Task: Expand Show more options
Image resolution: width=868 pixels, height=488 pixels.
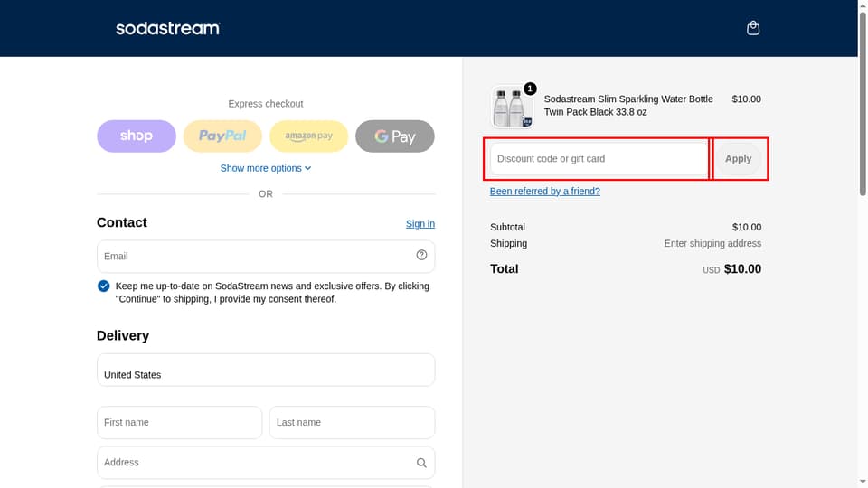Action: (x=266, y=168)
